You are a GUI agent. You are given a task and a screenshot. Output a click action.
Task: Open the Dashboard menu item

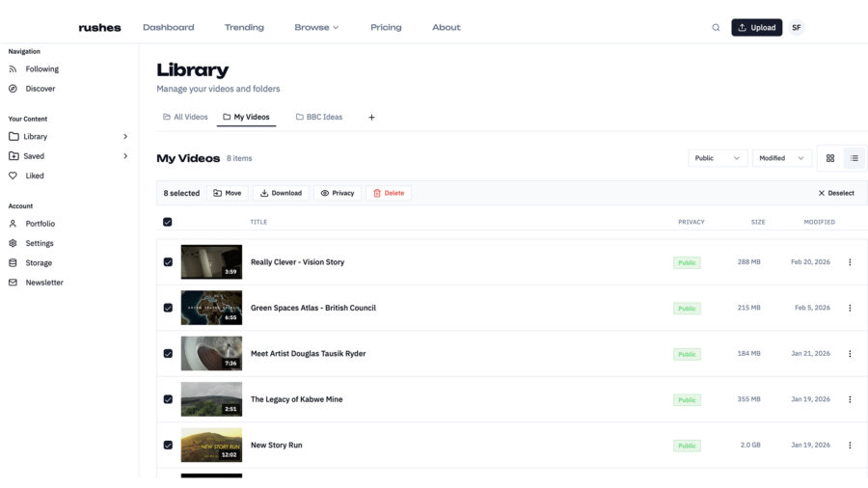coord(168,27)
